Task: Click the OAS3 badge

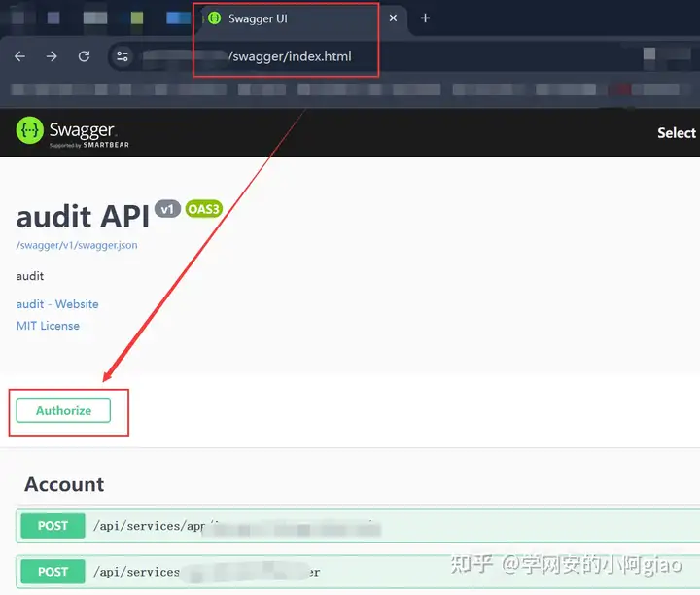Action: point(203,209)
